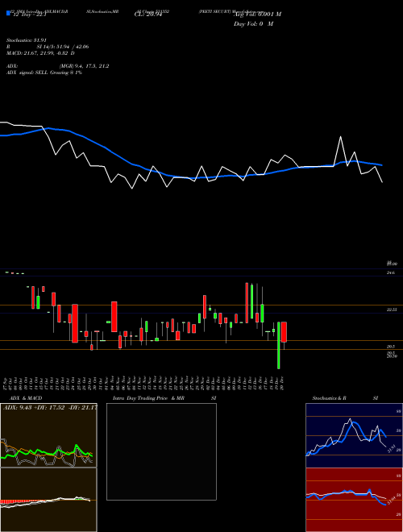This screenshot has height=532, width=403.
Task: Click the tall green candle at far right
Action: coord(279,345)
